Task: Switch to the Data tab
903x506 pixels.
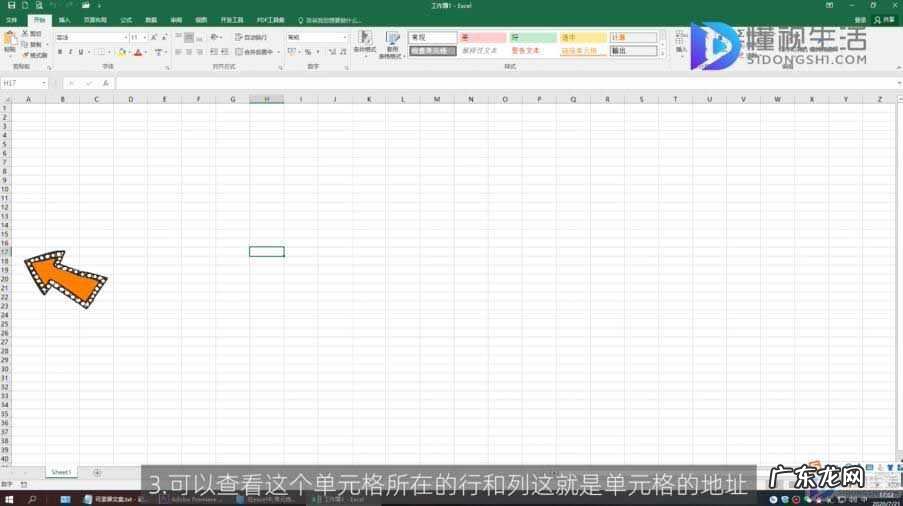Action: click(151, 20)
